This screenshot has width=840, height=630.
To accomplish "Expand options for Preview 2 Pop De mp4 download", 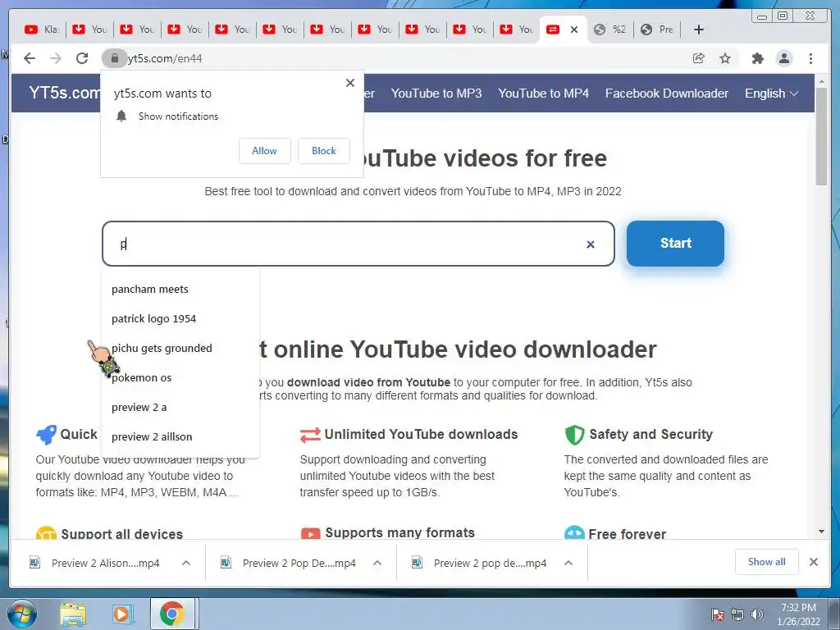I will pyautogui.click(x=377, y=563).
